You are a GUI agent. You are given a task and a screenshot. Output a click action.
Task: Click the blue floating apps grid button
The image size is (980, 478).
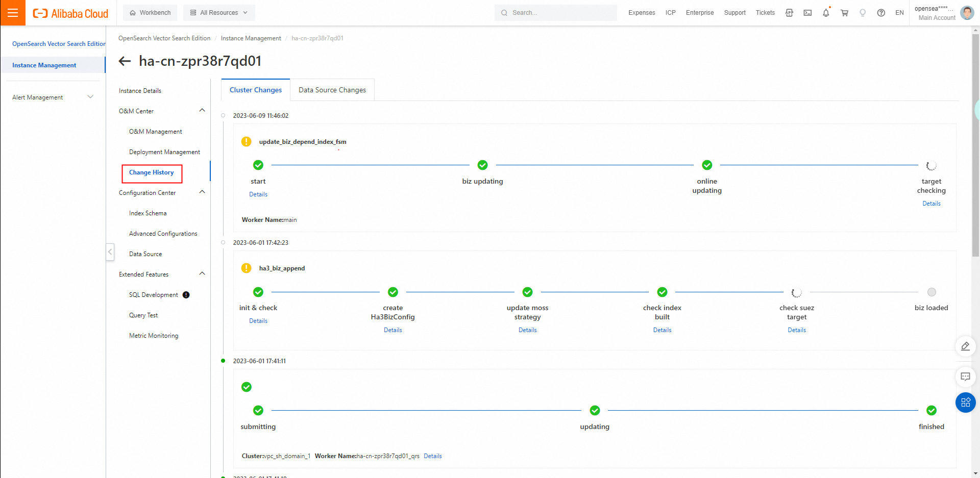(x=965, y=402)
